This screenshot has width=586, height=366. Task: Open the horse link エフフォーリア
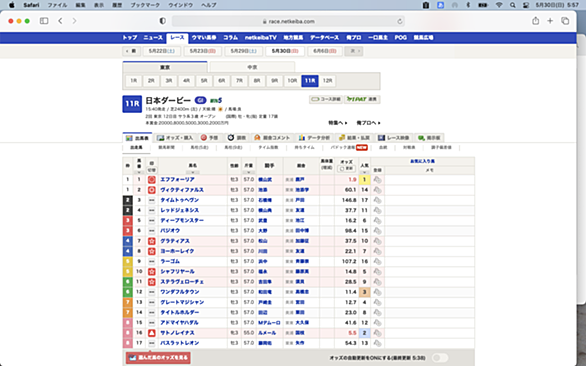tap(178, 180)
